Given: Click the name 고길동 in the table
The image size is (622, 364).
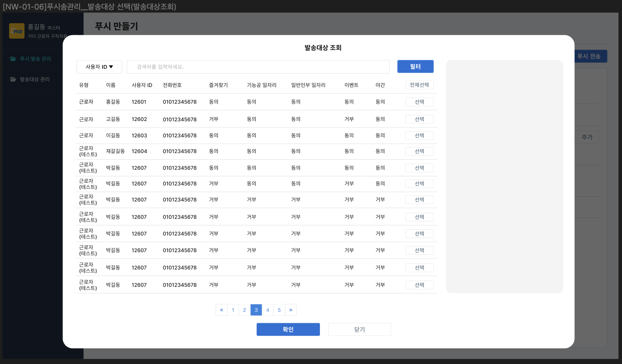Looking at the screenshot, I should click(x=113, y=120).
